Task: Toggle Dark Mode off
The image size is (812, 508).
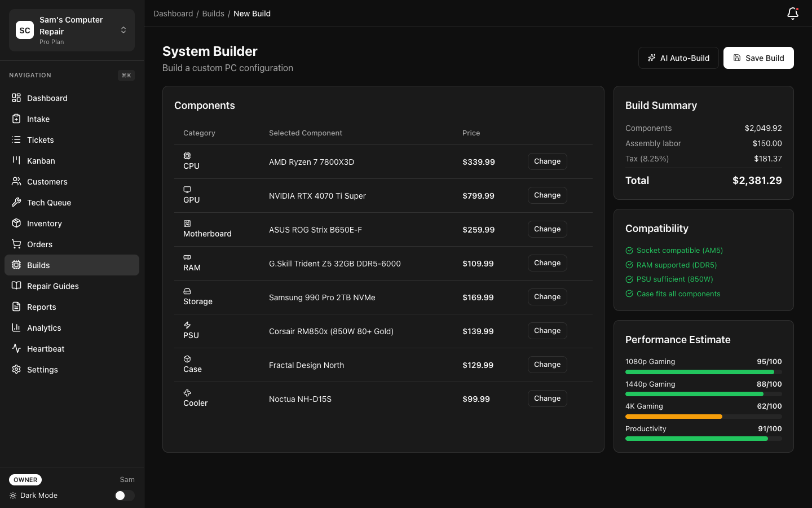Action: click(x=124, y=495)
